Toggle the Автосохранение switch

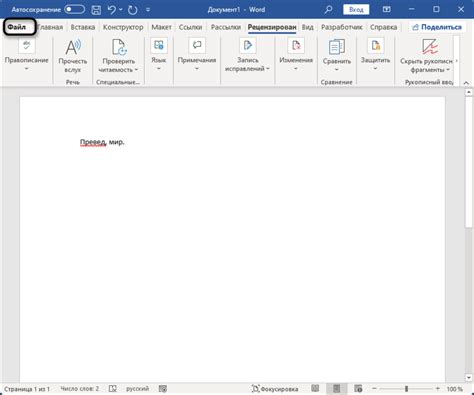(x=75, y=9)
